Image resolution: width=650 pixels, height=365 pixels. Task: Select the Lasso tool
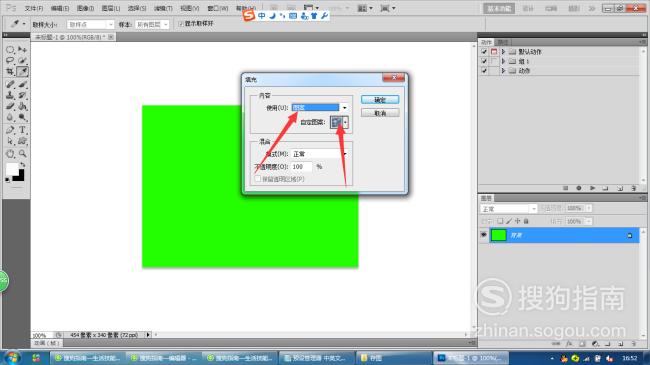[x=10, y=61]
